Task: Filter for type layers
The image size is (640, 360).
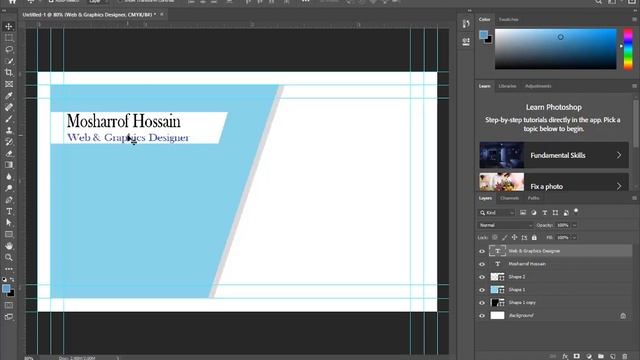Action: [544, 213]
